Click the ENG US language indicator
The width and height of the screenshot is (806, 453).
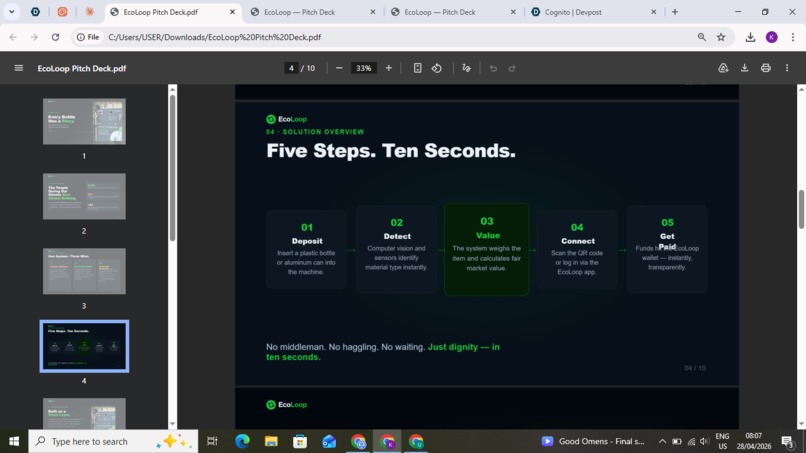pos(722,441)
